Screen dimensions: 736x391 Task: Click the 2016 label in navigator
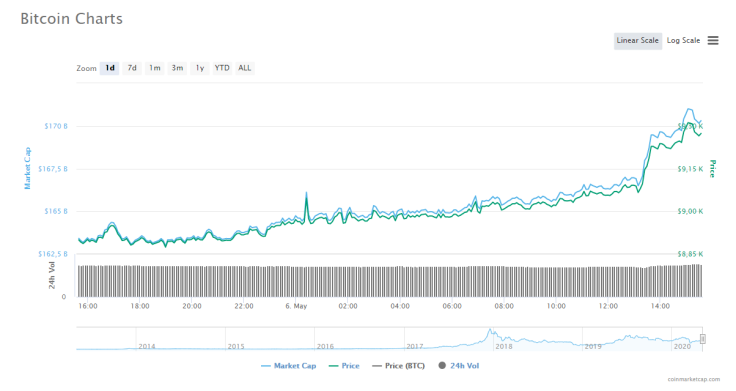pos(325,346)
